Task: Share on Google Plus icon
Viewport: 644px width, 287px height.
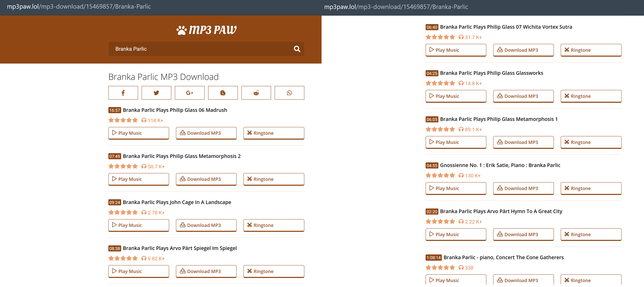Action: point(189,93)
